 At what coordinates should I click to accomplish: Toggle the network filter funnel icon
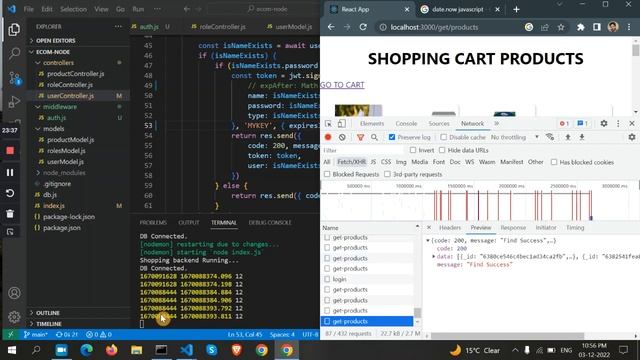pos(360,137)
